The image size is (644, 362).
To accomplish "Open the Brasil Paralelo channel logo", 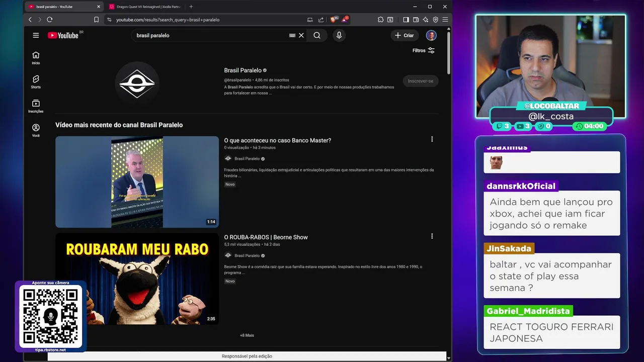I will 137,83.
